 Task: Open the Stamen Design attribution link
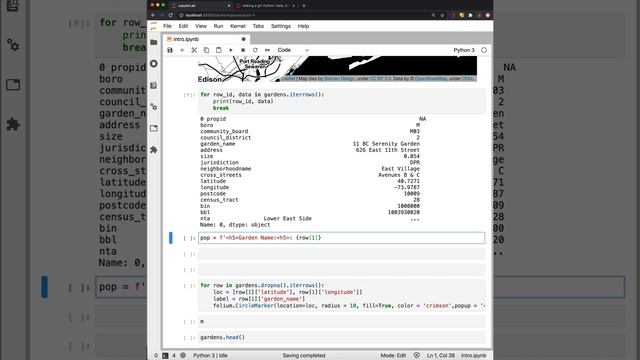pos(339,78)
